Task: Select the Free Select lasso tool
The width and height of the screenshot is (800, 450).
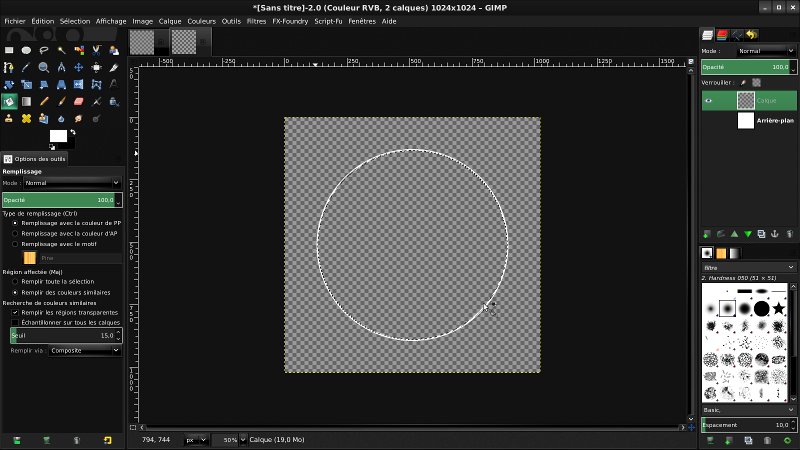Action: click(x=44, y=50)
